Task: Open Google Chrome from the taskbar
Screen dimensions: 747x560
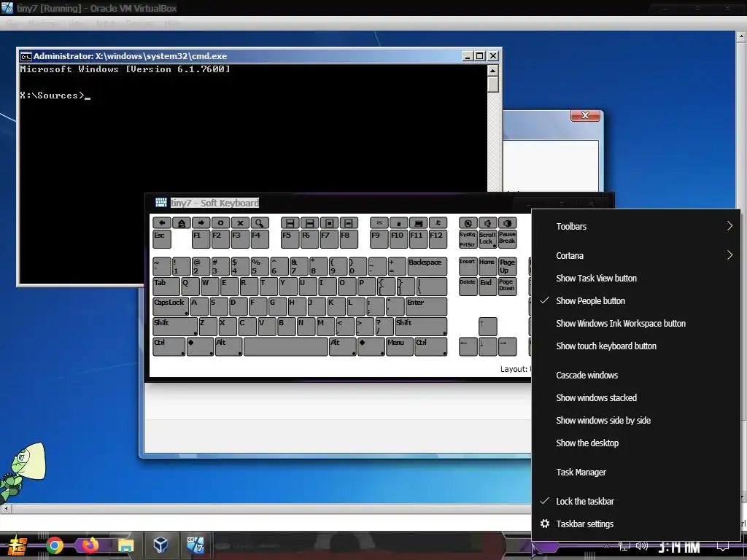Action: (54, 545)
